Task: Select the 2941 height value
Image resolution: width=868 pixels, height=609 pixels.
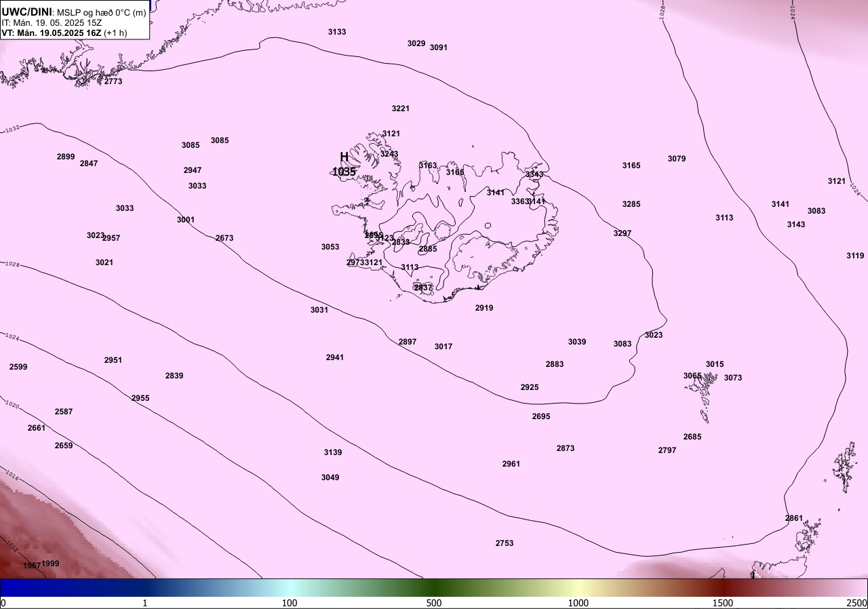Action: pyautogui.click(x=335, y=357)
